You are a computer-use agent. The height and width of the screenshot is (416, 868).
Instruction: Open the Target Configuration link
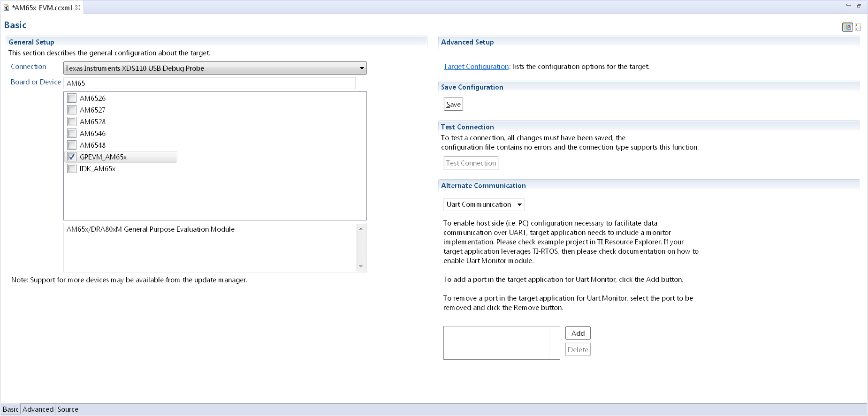coord(476,67)
